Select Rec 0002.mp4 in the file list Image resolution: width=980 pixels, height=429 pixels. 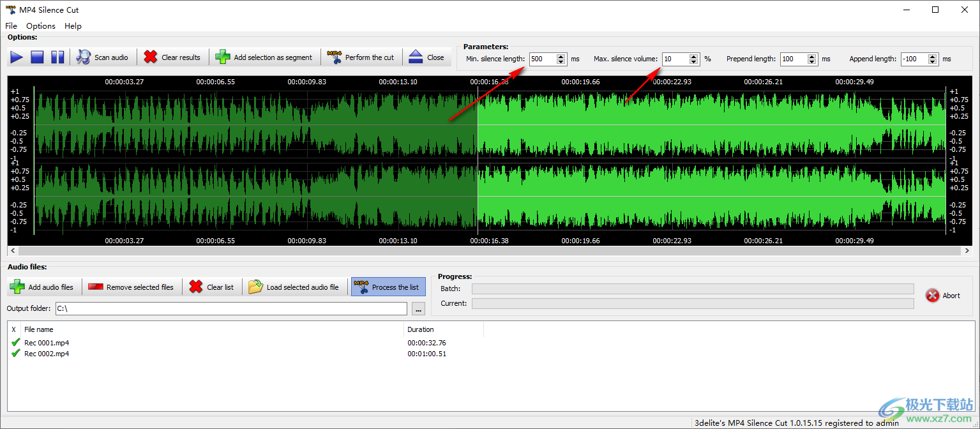(47, 354)
